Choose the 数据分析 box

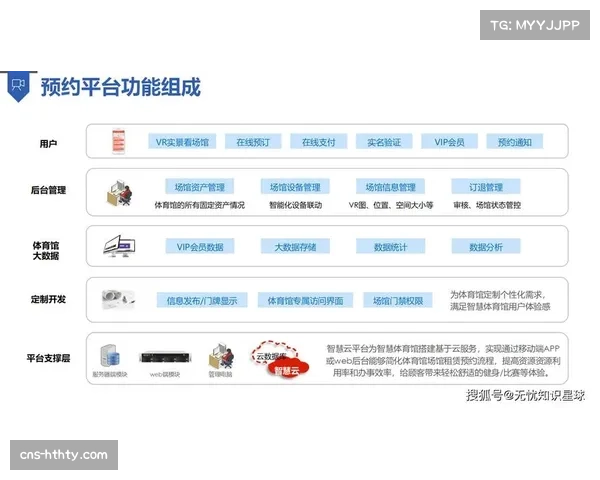coord(486,247)
